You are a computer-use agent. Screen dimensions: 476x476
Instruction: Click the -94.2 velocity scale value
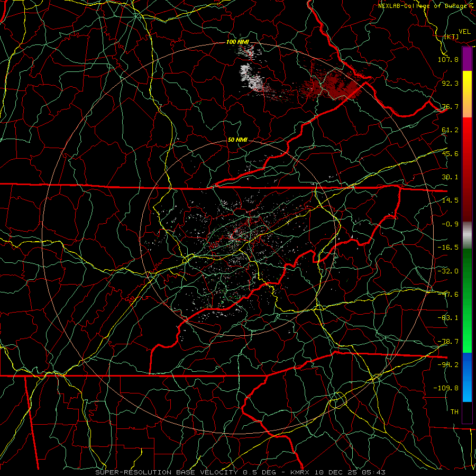pos(448,364)
